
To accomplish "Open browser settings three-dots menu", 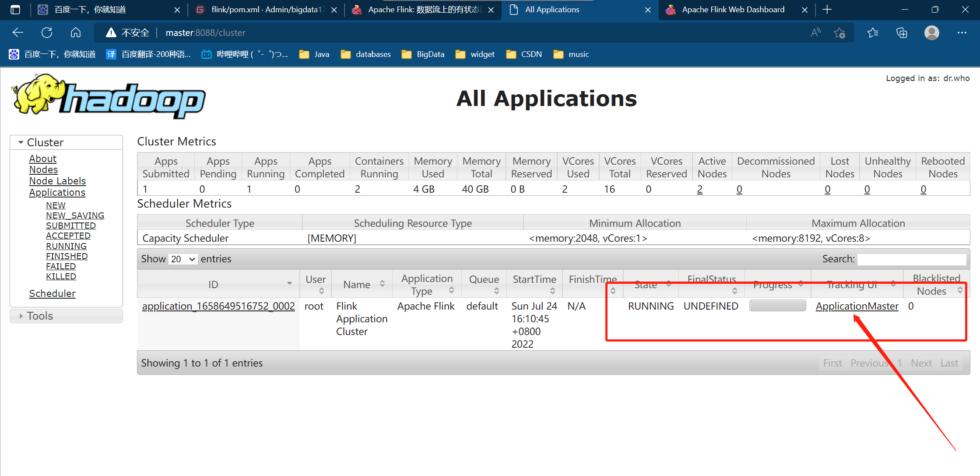I will 962,33.
